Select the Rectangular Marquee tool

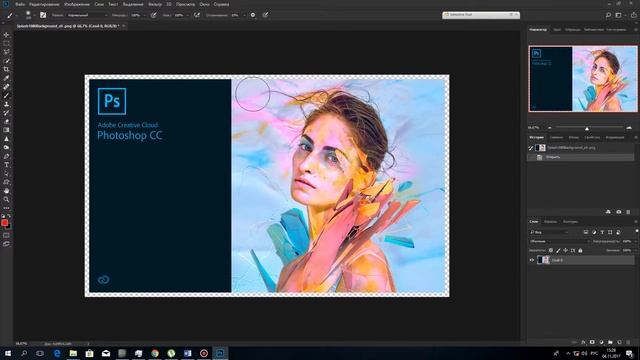[x=6, y=43]
